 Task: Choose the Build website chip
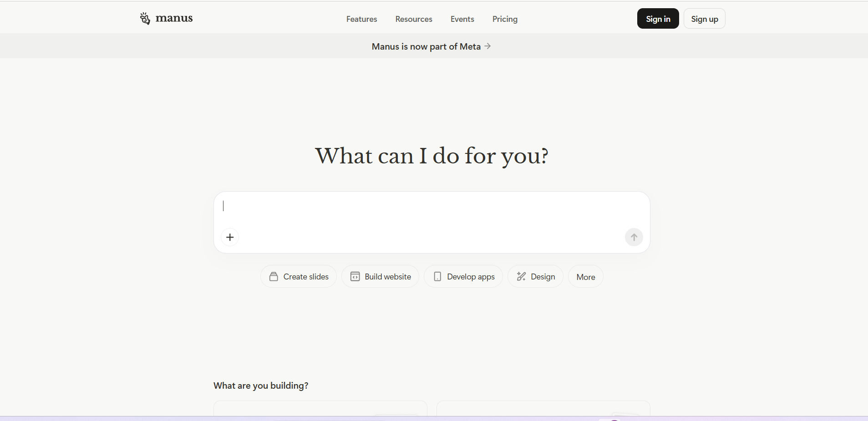coord(380,277)
